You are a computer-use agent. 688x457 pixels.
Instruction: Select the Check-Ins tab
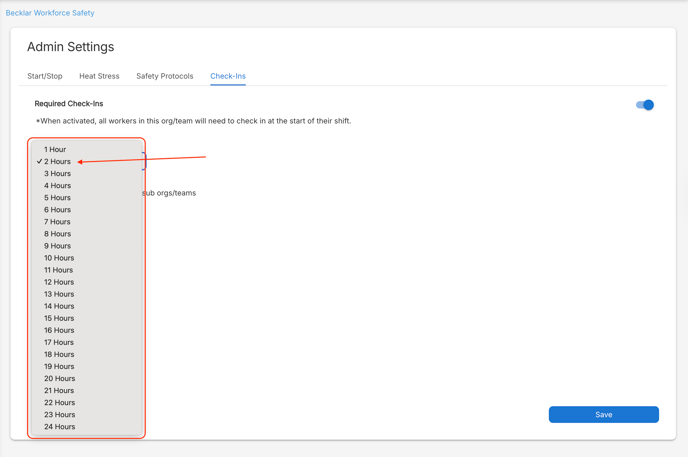point(228,76)
